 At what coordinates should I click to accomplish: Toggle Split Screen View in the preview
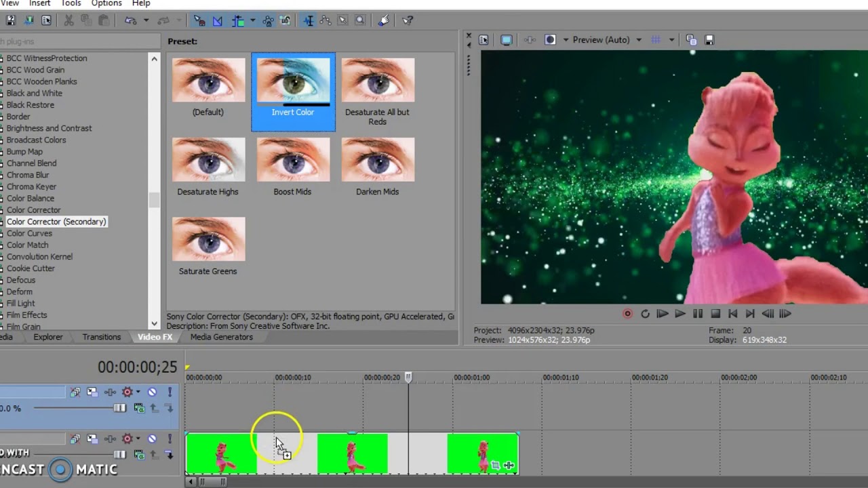[550, 40]
